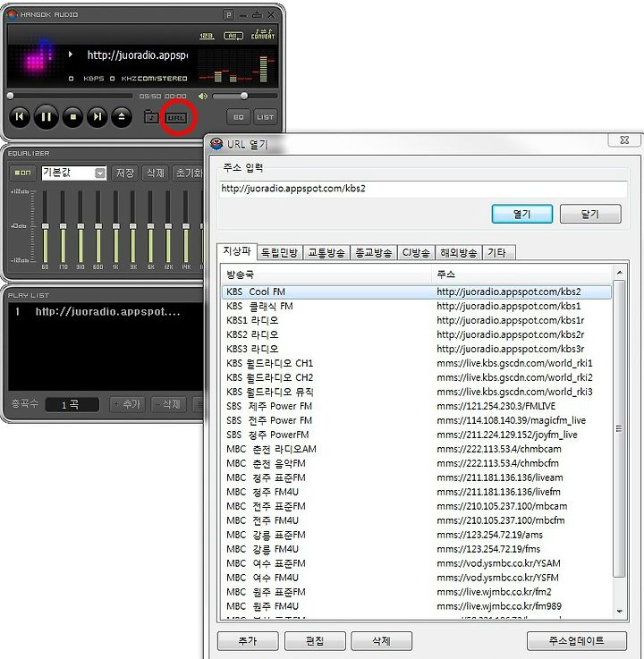Switch to the 교통방송 tab
Screen dimensions: 644x659
[326, 252]
